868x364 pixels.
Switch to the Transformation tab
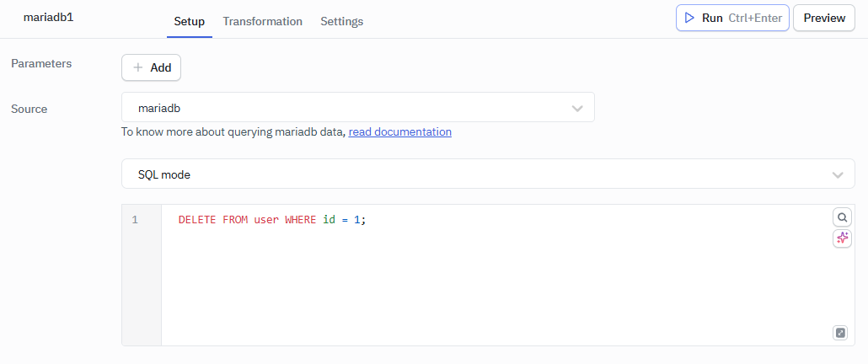click(x=262, y=22)
